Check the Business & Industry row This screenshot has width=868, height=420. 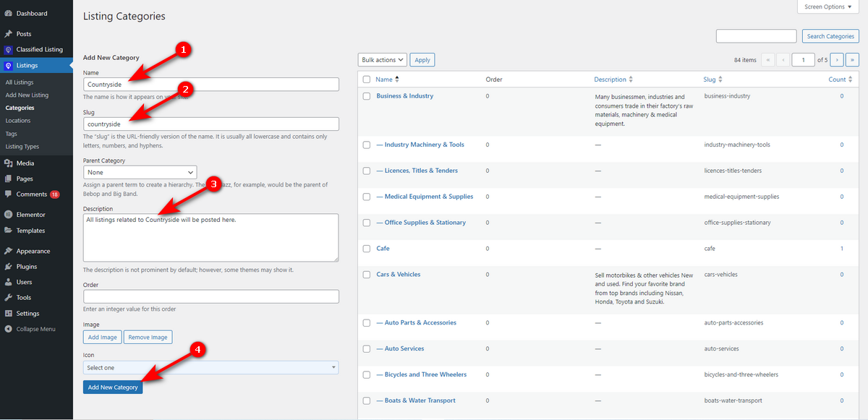pyautogui.click(x=367, y=96)
